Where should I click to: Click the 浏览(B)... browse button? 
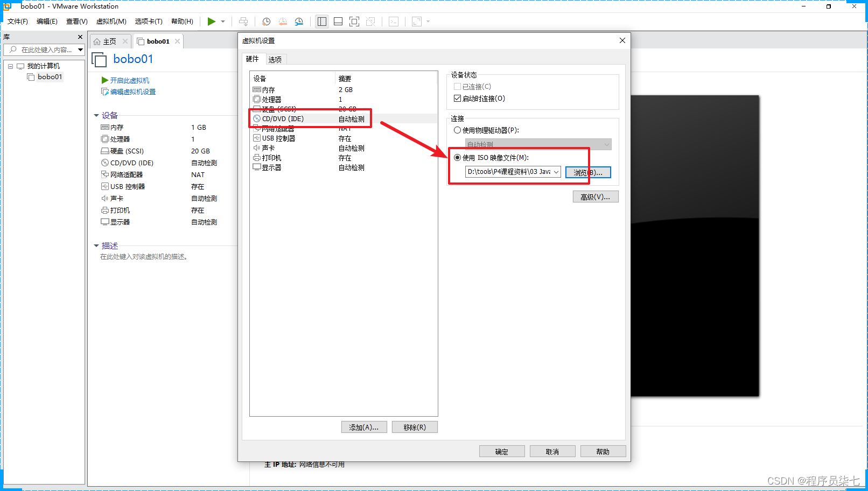click(x=588, y=172)
